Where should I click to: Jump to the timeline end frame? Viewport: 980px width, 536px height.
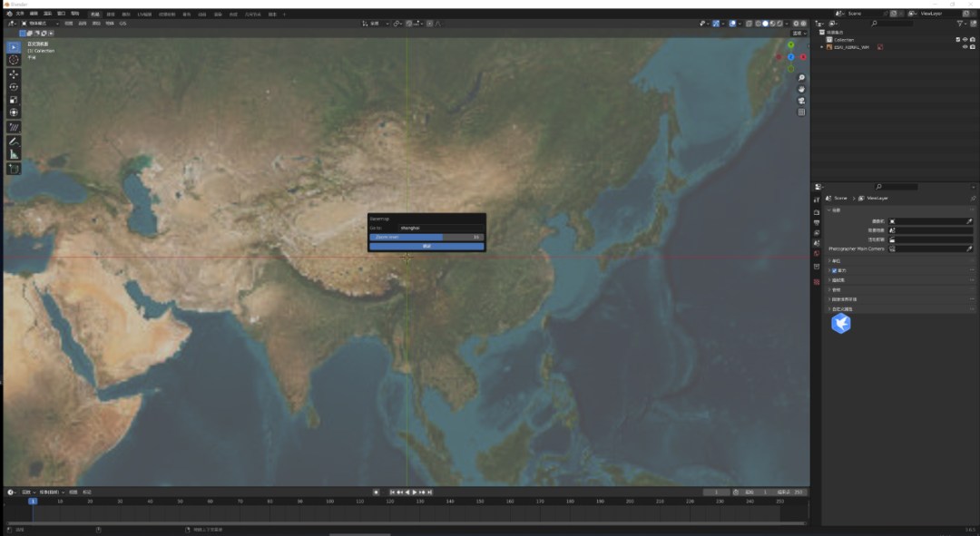pos(429,492)
